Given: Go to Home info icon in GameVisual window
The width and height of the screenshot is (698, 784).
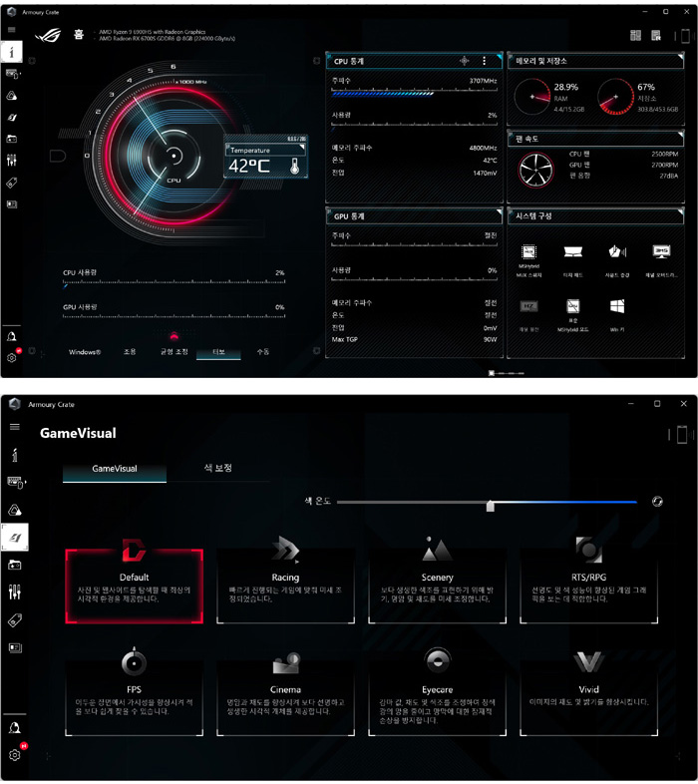Looking at the screenshot, I should pyautogui.click(x=15, y=455).
